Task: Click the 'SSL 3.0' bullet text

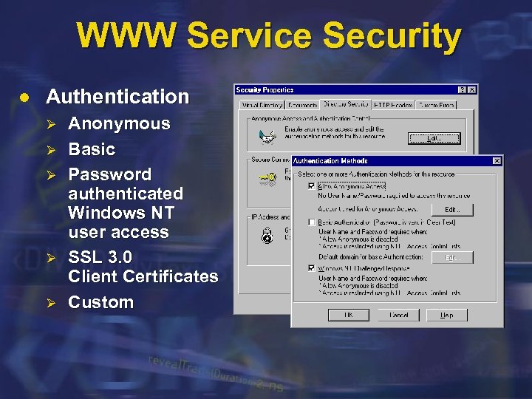Action: coord(100,257)
